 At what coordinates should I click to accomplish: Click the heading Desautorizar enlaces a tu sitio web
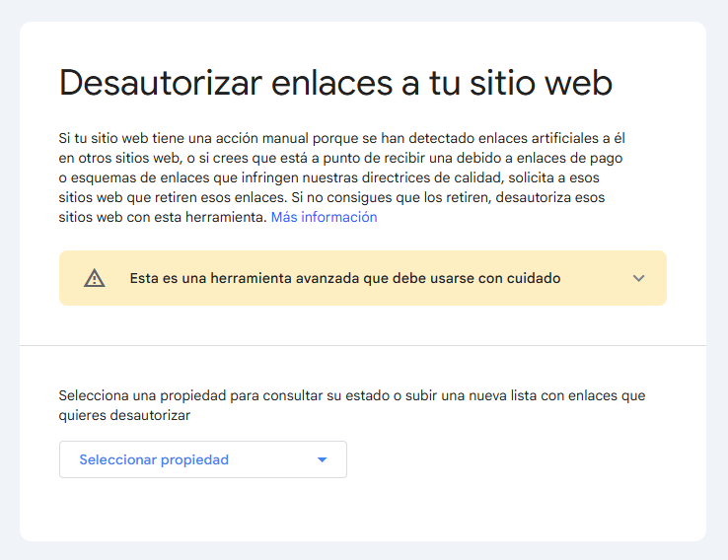click(x=335, y=83)
